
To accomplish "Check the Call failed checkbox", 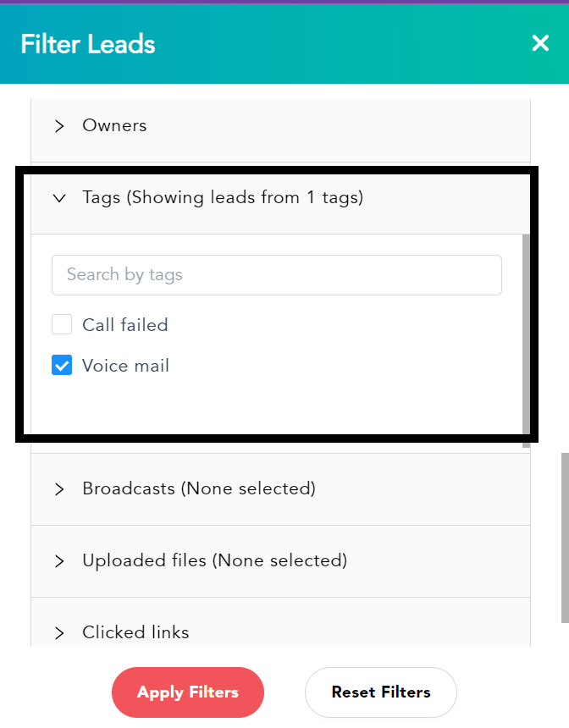I will click(62, 324).
